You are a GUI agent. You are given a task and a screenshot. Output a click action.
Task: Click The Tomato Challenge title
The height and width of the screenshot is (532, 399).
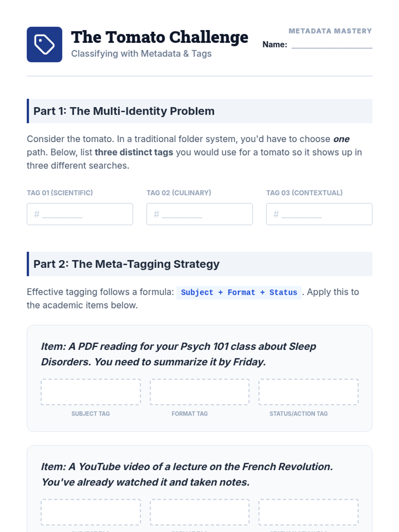tap(160, 37)
